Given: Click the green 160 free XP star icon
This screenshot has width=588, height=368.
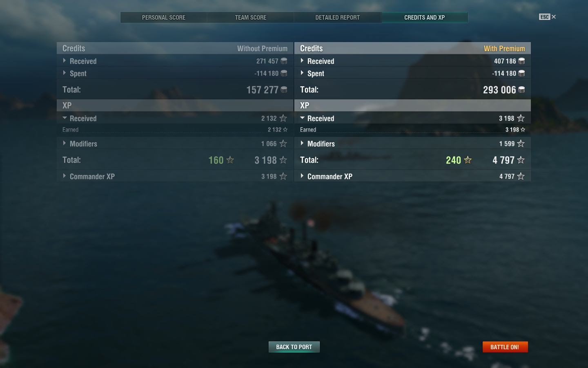Looking at the screenshot, I should click(x=230, y=160).
